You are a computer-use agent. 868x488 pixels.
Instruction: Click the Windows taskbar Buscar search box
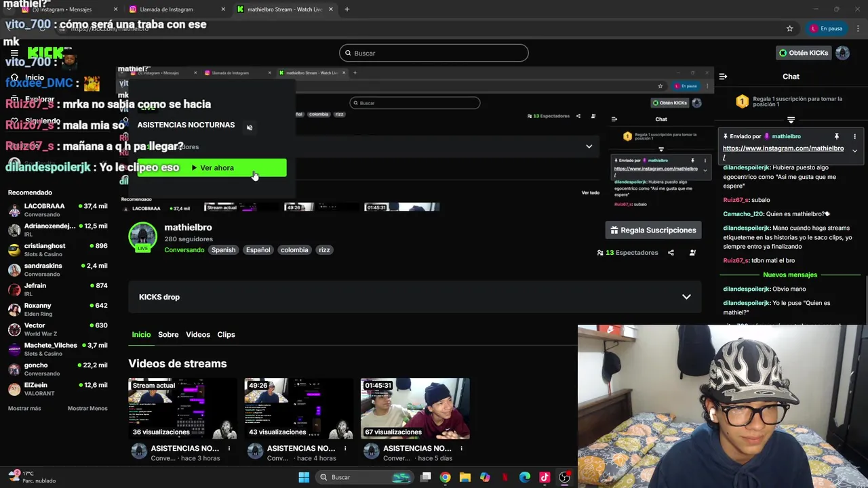(x=365, y=477)
